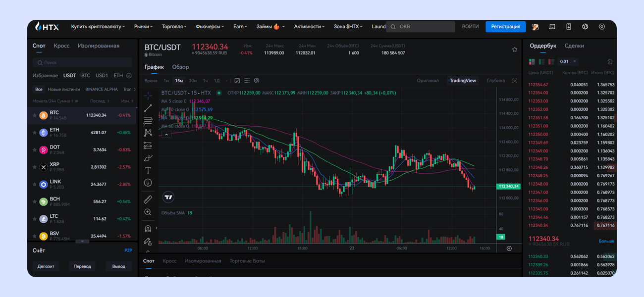The width and height of the screenshot is (644, 297).
Task: Open the Обзор tab
Action: click(180, 67)
